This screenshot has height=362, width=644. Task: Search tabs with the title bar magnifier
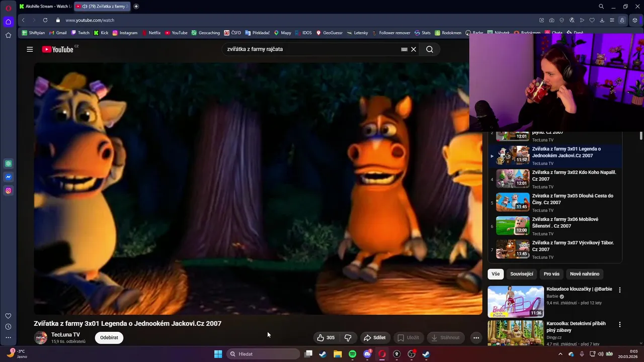(x=601, y=7)
